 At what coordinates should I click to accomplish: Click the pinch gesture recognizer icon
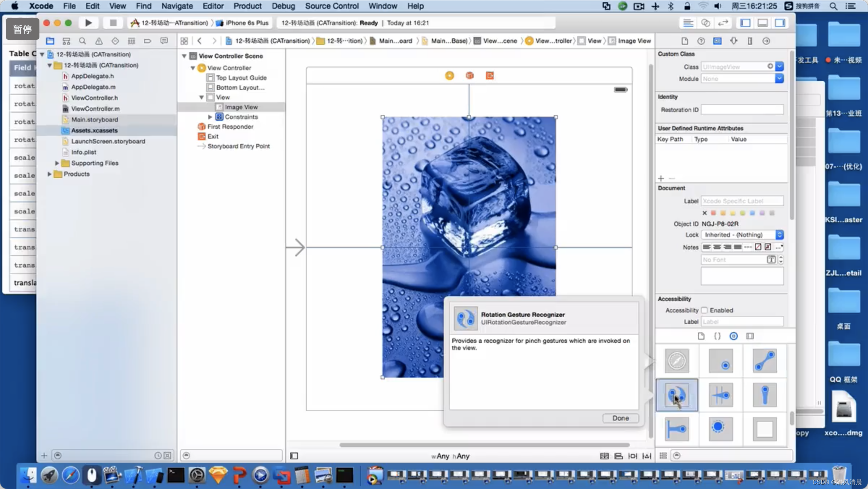pos(765,361)
